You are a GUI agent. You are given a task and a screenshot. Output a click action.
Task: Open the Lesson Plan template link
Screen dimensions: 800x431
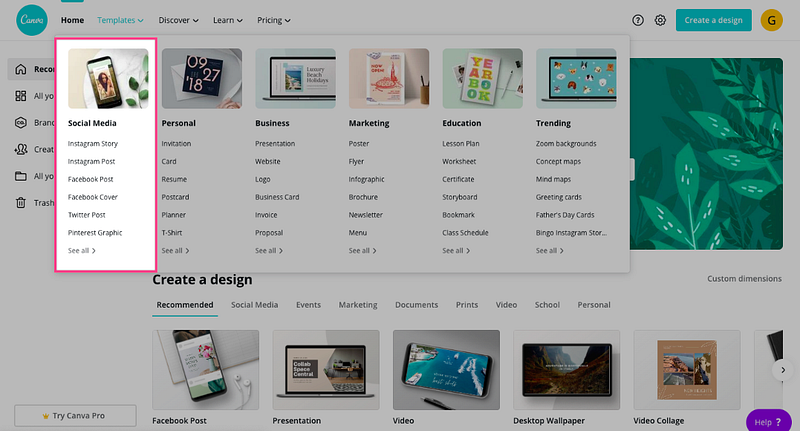[461, 143]
